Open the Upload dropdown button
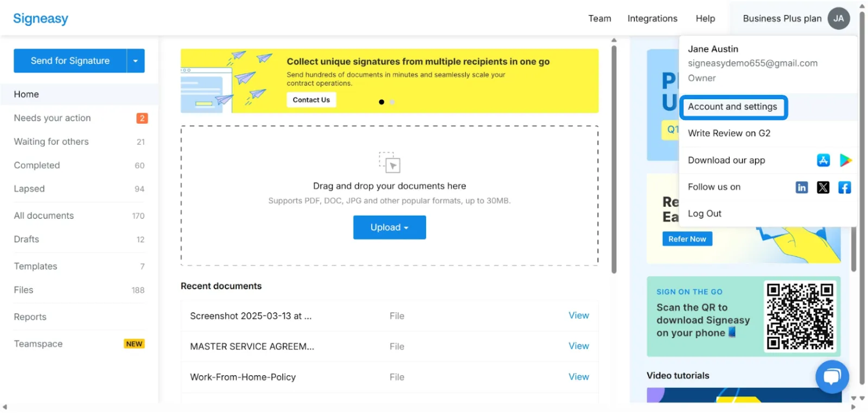The width and height of the screenshot is (868, 413). (390, 228)
